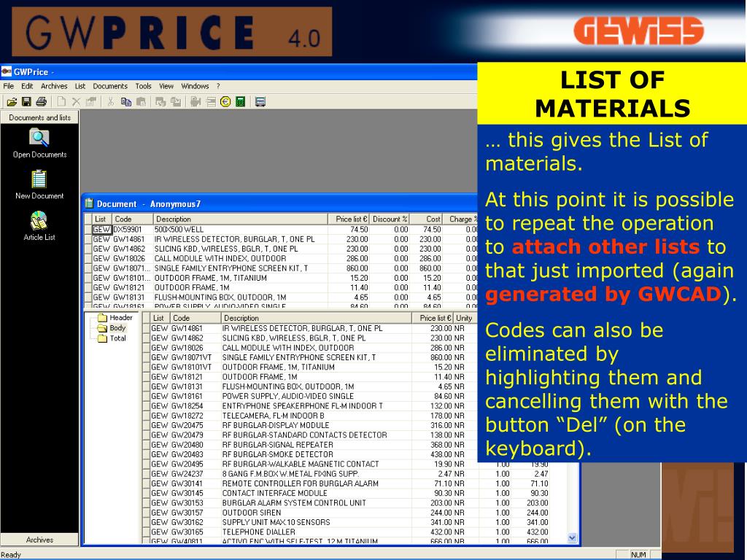Open the Windows menu

[x=195, y=86]
